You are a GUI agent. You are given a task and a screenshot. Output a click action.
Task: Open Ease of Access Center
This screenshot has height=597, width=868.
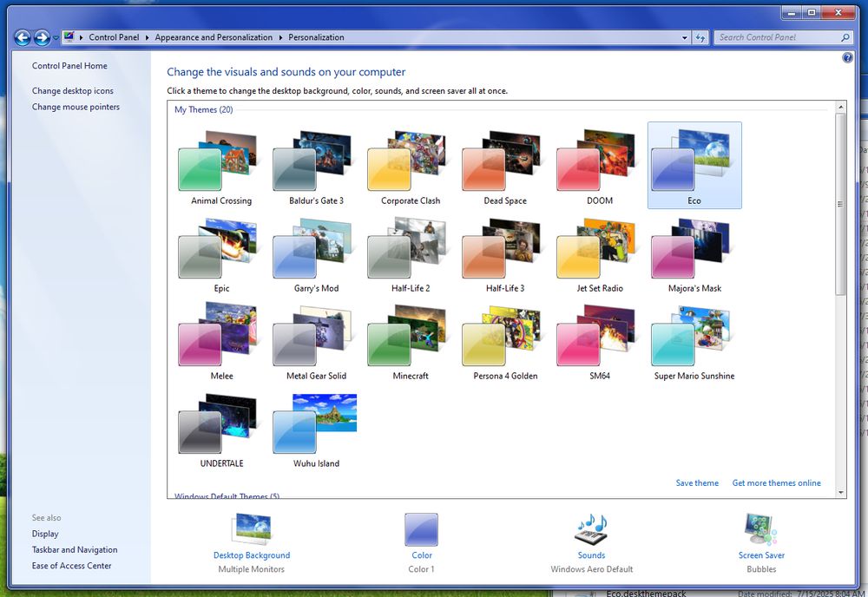72,566
